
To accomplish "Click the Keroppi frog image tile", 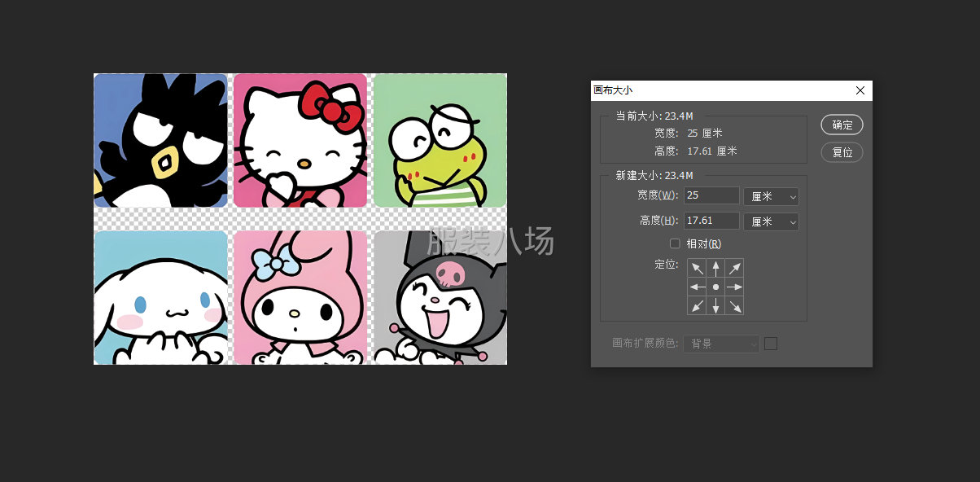I will tap(440, 140).
